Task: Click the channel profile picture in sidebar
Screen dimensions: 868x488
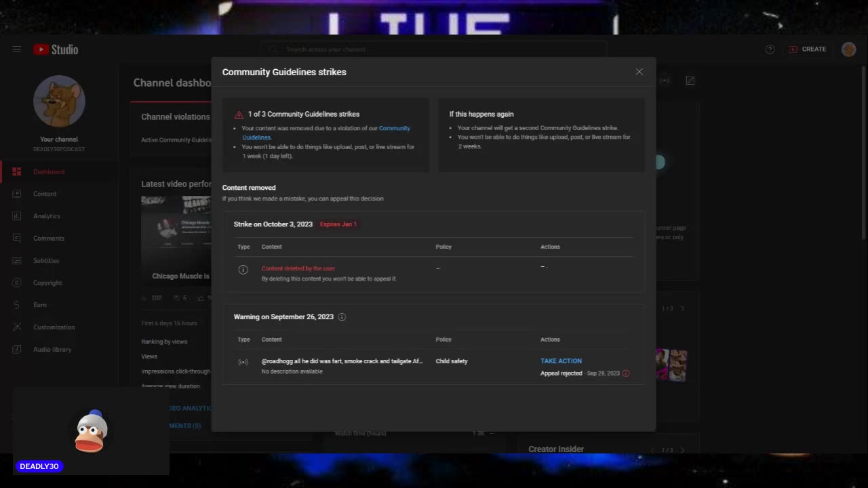Action: coord(59,101)
